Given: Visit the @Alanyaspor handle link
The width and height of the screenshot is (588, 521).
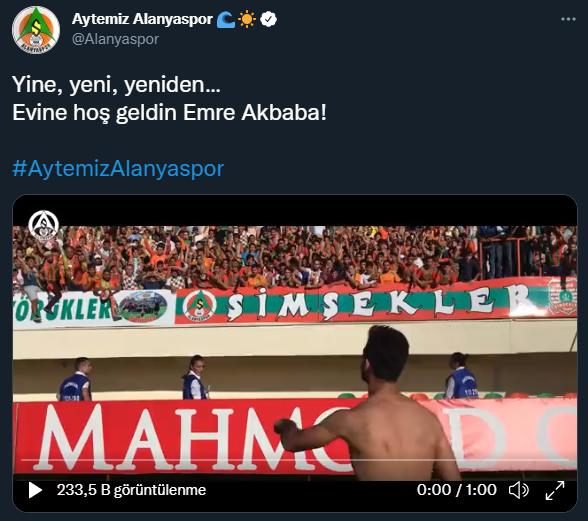Looking at the screenshot, I should pyautogui.click(x=115, y=39).
